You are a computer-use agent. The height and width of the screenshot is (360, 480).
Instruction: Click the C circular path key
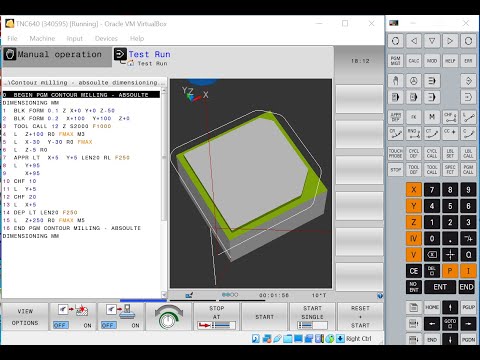click(468, 133)
